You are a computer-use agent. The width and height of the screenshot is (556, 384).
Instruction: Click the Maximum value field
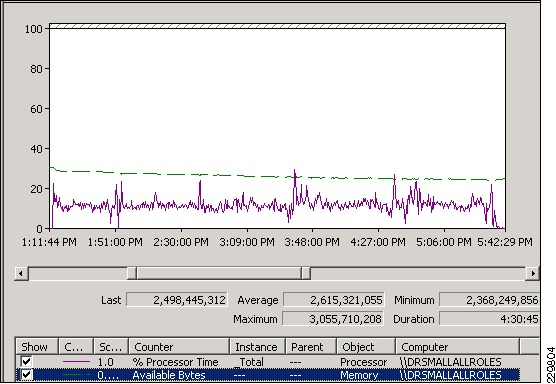pos(333,319)
